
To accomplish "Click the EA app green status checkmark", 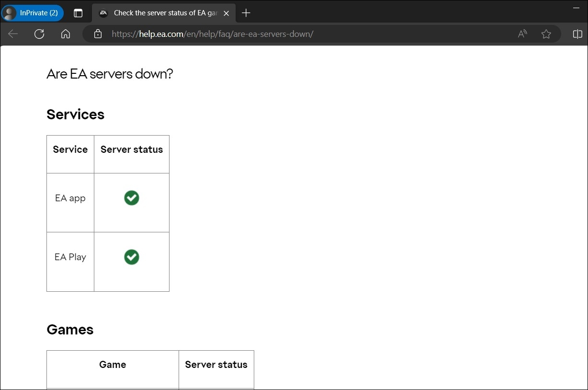I will tap(132, 197).
